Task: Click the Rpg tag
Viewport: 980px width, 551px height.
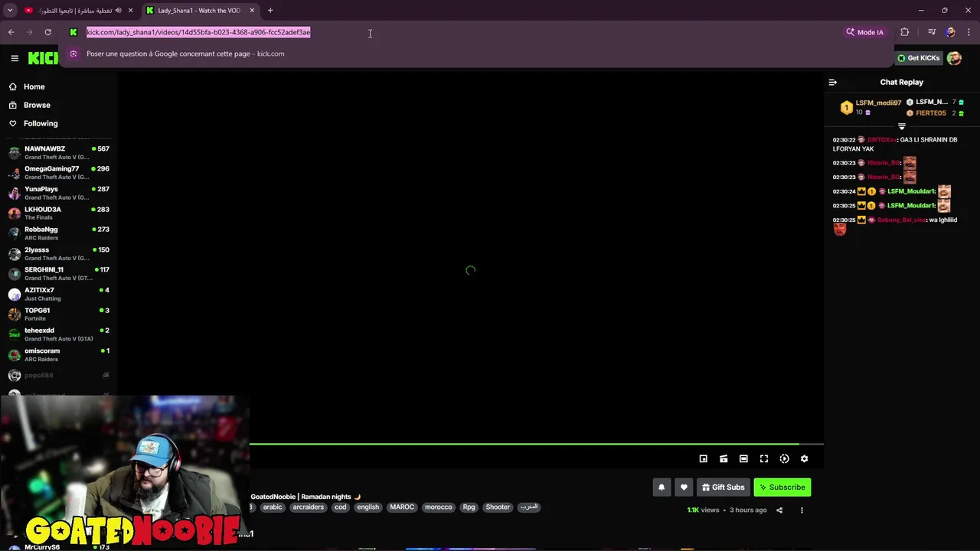Action: point(469,507)
